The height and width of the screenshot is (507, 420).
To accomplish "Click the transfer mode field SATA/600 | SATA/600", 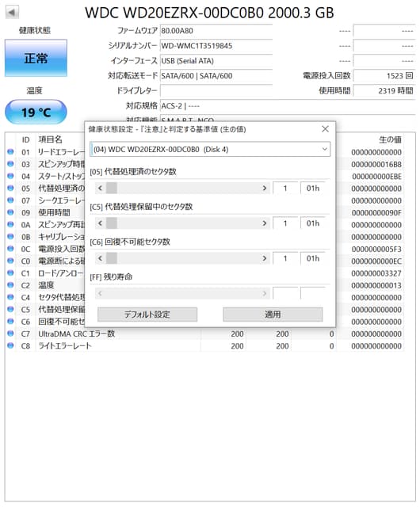I will [x=216, y=76].
